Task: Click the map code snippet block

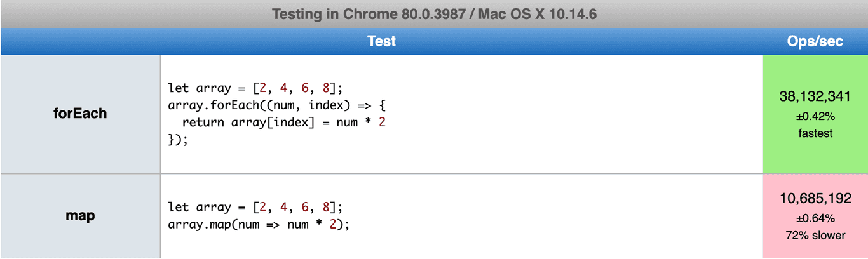Action: (x=461, y=216)
